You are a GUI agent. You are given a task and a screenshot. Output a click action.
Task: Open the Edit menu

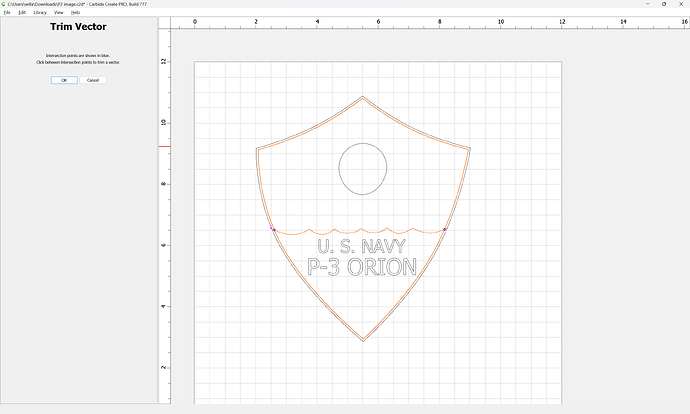(21, 12)
